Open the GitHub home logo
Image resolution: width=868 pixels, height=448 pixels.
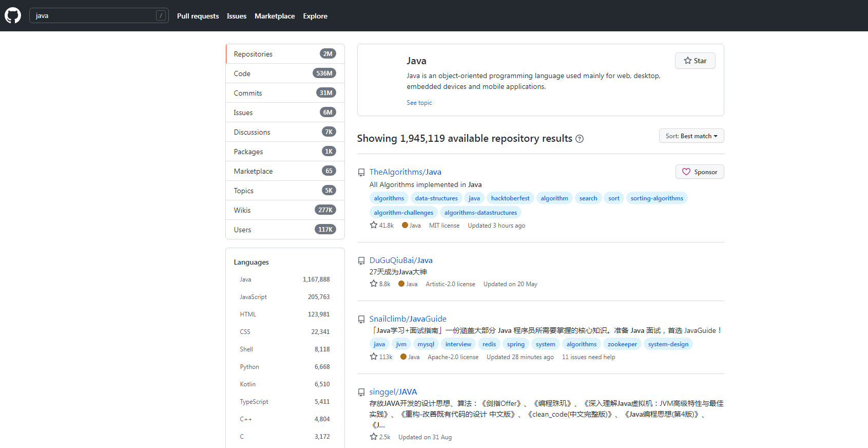(x=13, y=15)
